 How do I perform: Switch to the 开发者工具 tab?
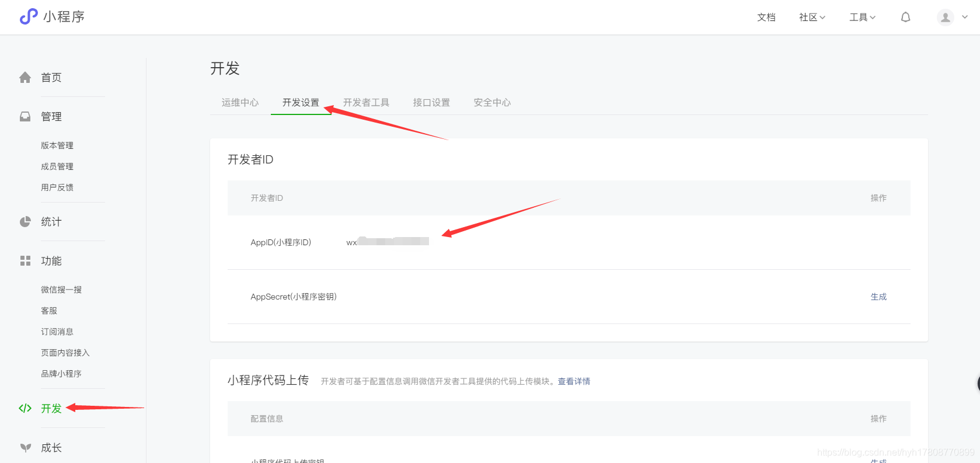[367, 102]
